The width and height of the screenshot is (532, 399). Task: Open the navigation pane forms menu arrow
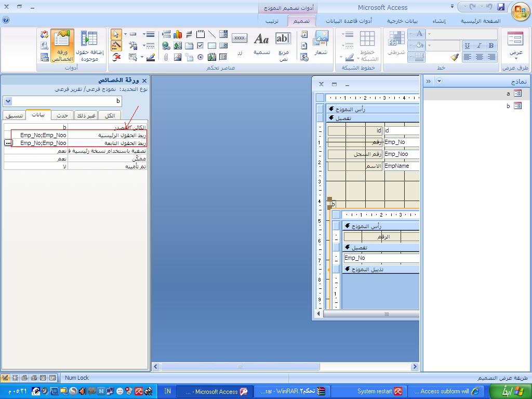[439, 81]
